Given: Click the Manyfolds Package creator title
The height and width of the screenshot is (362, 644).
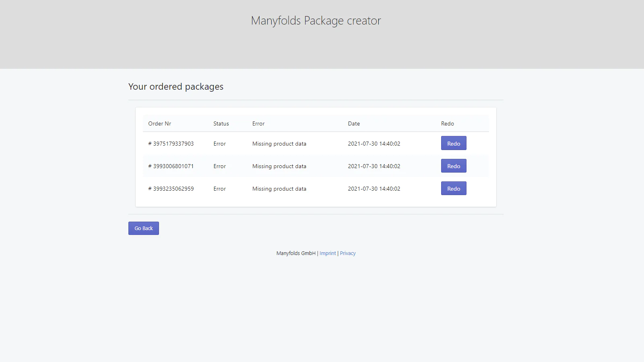Looking at the screenshot, I should coord(316,21).
